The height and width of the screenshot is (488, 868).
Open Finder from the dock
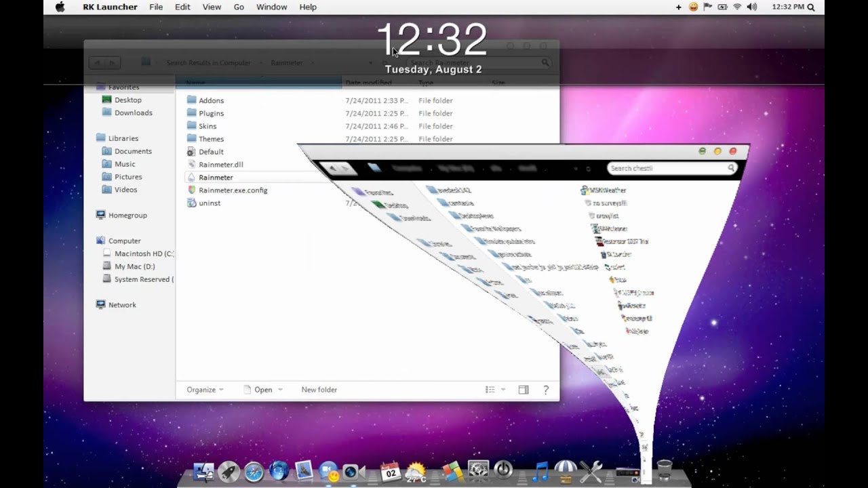coord(203,472)
